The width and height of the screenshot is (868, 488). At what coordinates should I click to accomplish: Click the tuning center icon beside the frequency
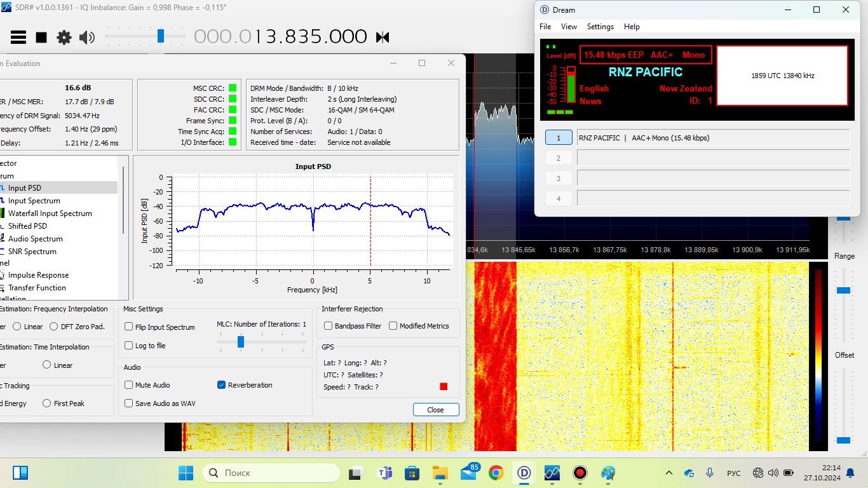[383, 37]
